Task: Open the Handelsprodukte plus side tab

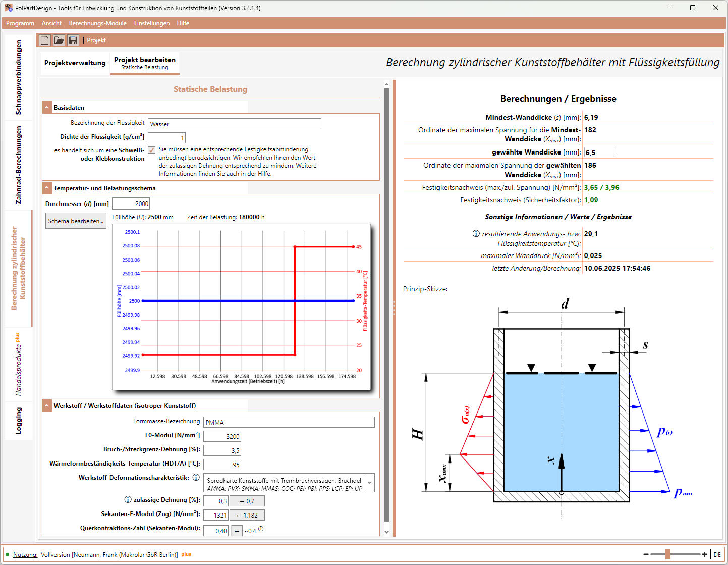Action: (19, 364)
